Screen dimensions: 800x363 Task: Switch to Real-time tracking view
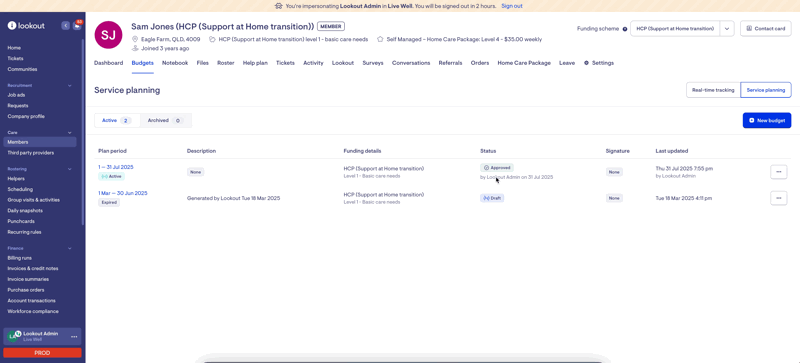pyautogui.click(x=713, y=90)
